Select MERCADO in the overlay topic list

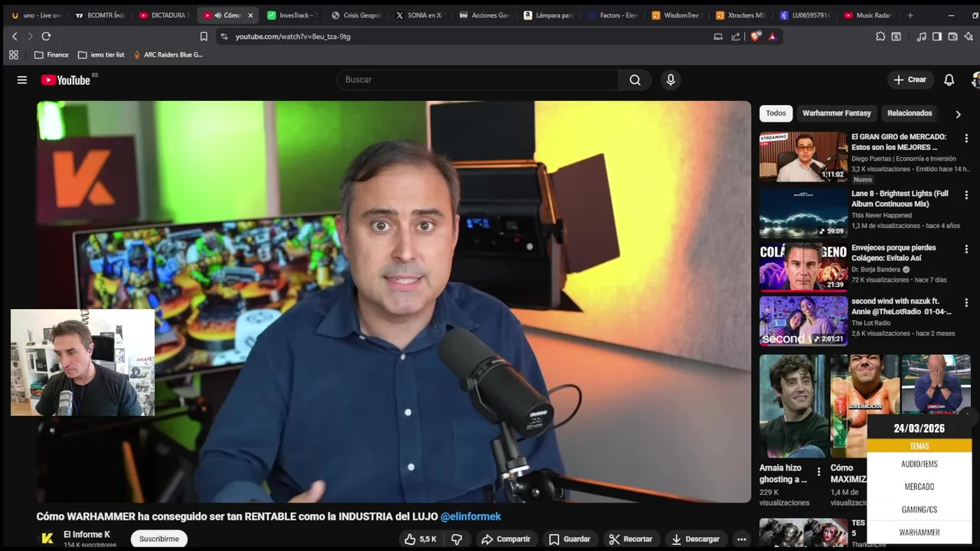tap(920, 487)
